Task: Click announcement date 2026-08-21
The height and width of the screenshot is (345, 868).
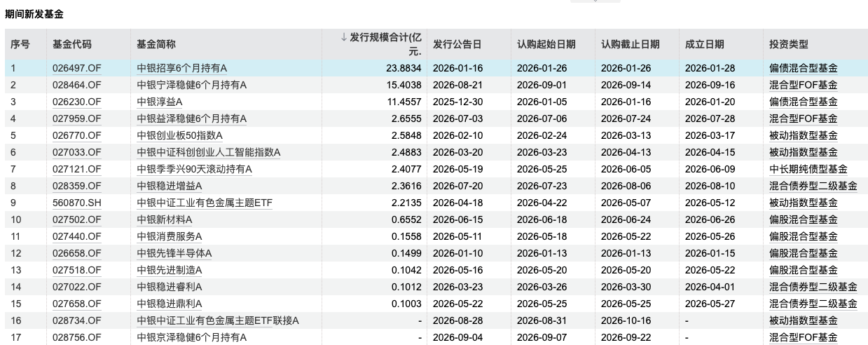Action: click(x=457, y=85)
